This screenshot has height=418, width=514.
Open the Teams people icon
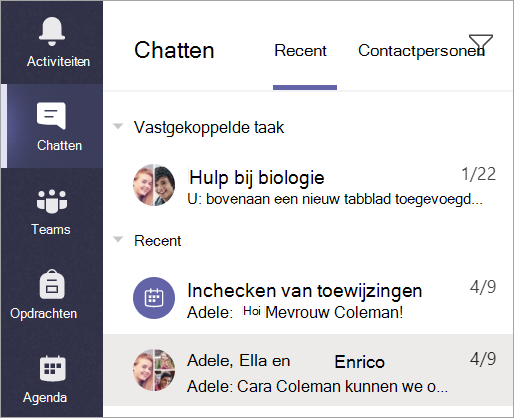coord(52,201)
